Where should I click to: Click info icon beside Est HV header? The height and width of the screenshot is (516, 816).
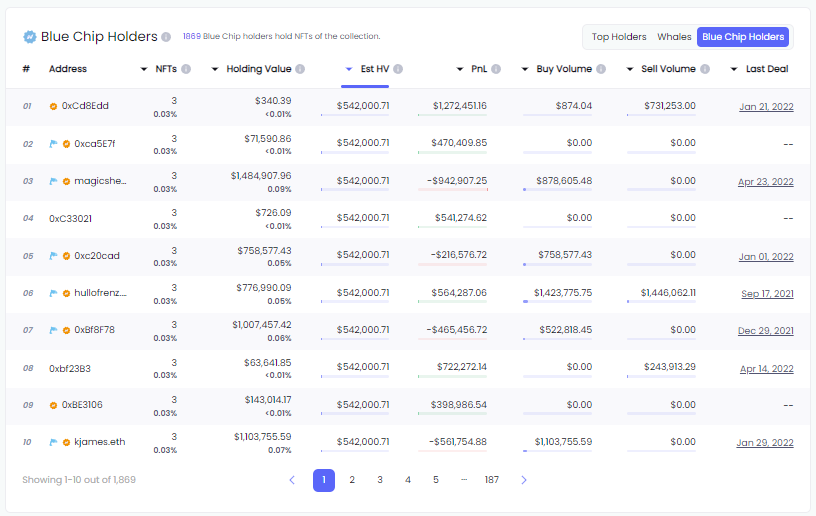point(398,69)
